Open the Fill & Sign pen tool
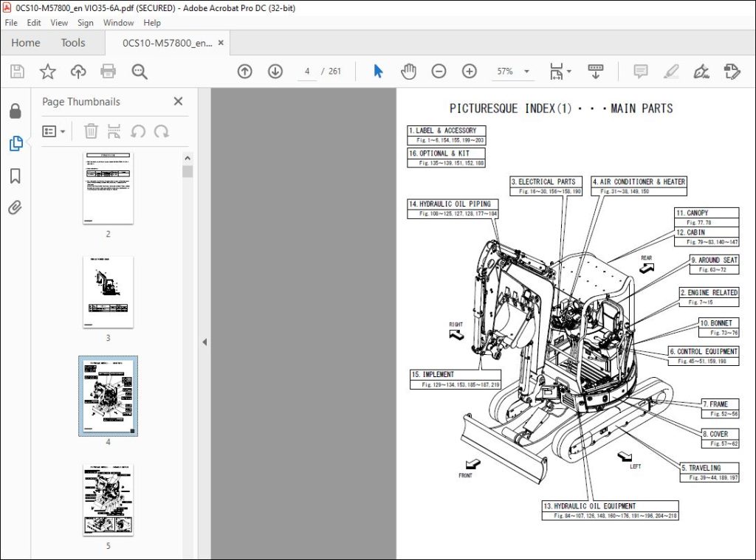The width and height of the screenshot is (756, 560). point(701,72)
